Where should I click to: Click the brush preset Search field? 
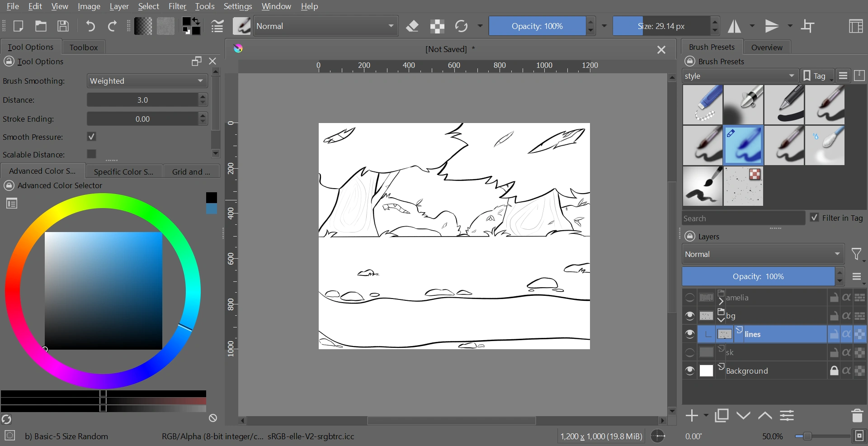pos(741,218)
